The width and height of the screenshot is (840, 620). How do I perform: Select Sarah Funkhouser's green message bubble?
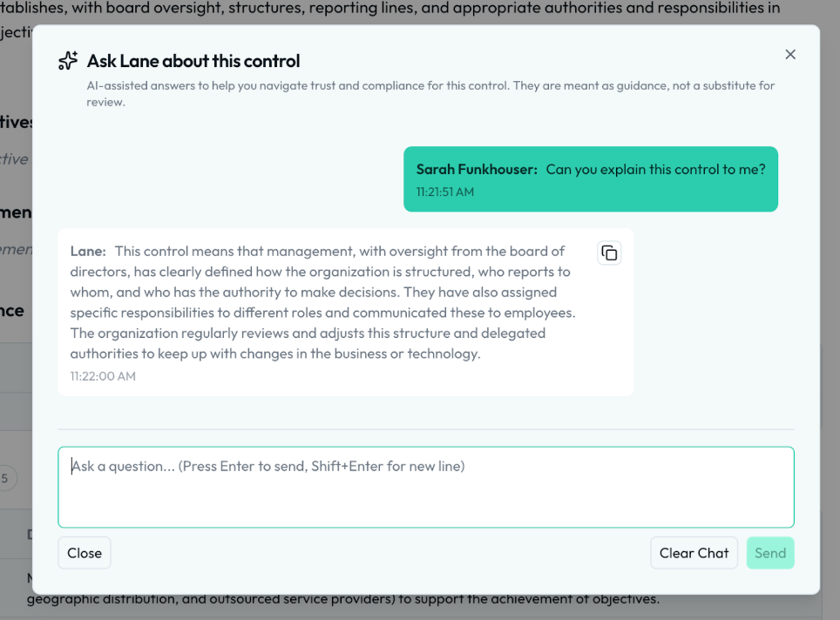(590, 179)
